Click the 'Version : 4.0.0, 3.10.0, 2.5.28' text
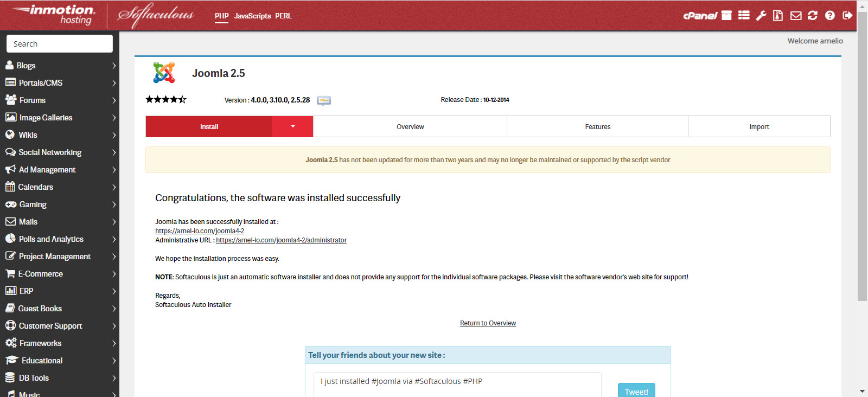This screenshot has height=397, width=868. [x=267, y=100]
